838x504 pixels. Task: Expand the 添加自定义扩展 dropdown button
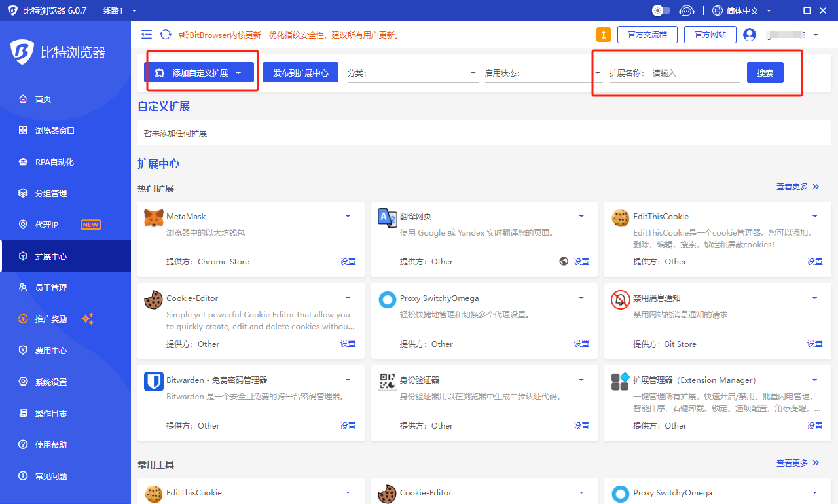tap(199, 73)
